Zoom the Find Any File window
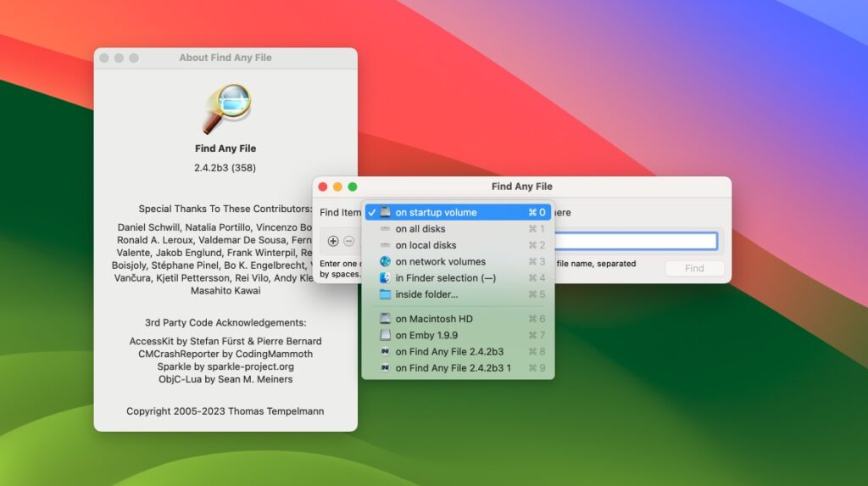This screenshot has height=486, width=868. coord(353,187)
